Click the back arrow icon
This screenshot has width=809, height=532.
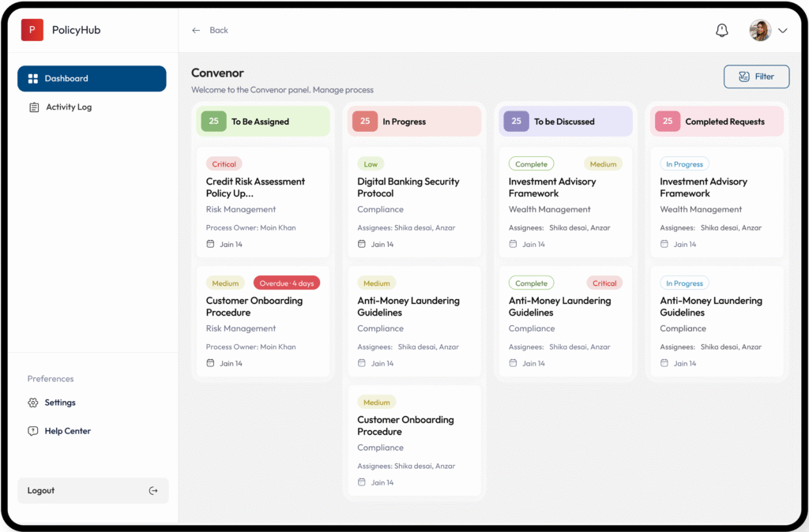pos(196,30)
